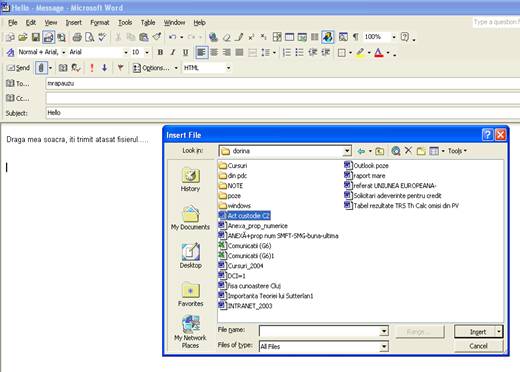Open Print Preview from the toolbar
This screenshot has height=372, width=520.
tap(89, 37)
